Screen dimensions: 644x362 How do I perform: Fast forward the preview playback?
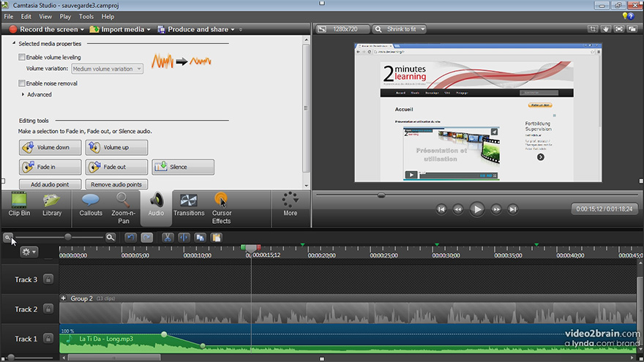[496, 209]
